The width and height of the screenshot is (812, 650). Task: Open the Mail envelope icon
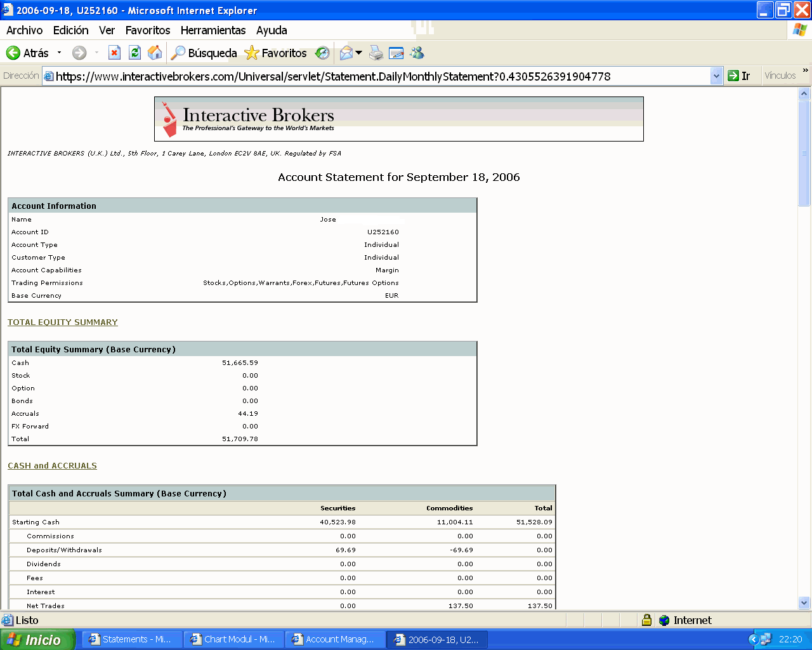[346, 53]
